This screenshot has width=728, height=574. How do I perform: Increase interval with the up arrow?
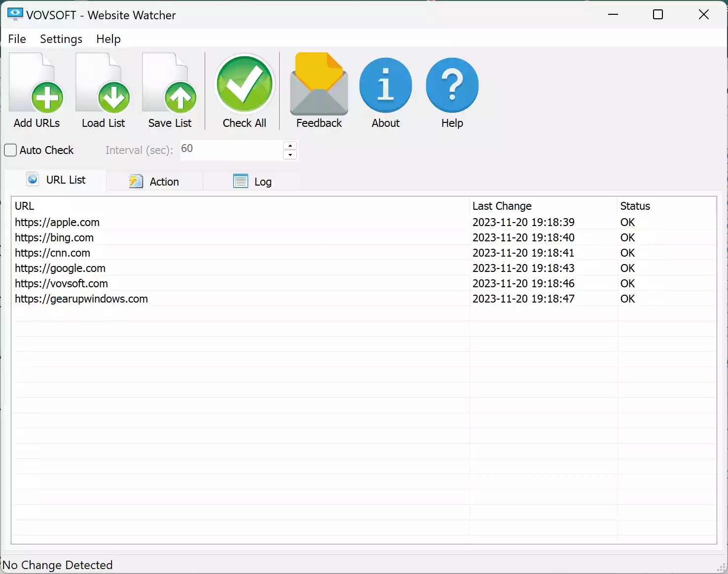[290, 146]
